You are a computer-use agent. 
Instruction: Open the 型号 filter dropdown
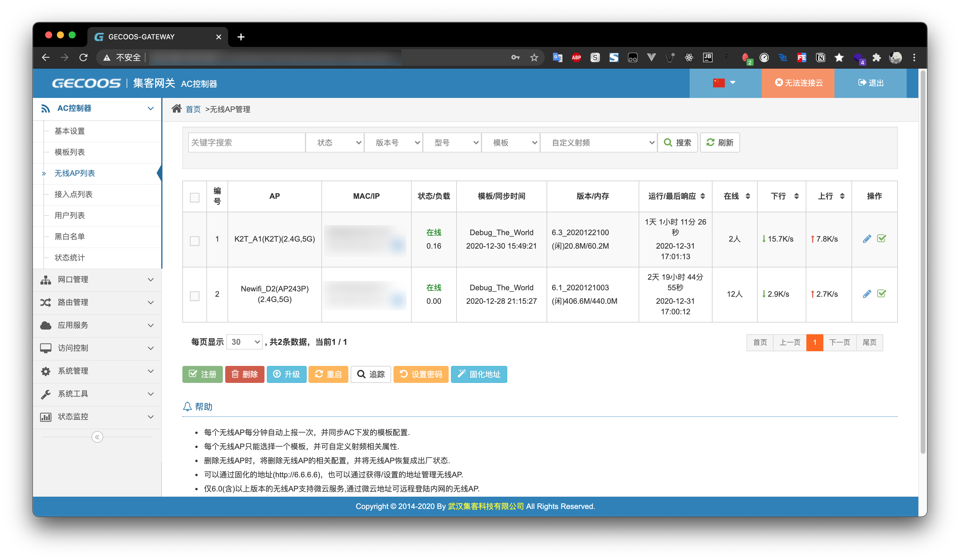(x=452, y=142)
